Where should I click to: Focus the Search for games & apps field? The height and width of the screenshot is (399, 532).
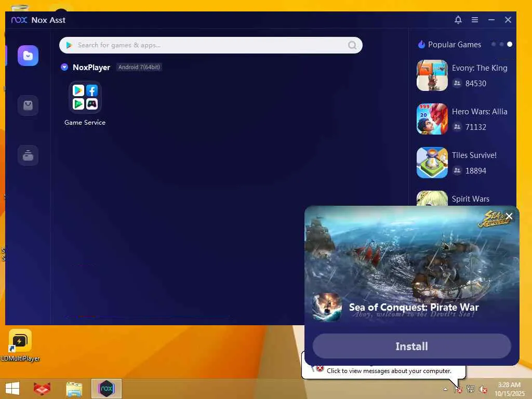pyautogui.click(x=211, y=45)
